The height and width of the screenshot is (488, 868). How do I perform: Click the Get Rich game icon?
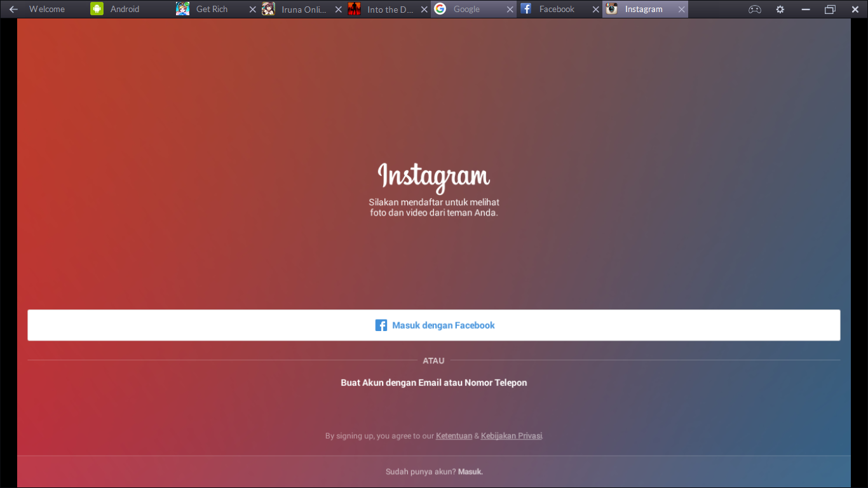(x=182, y=9)
